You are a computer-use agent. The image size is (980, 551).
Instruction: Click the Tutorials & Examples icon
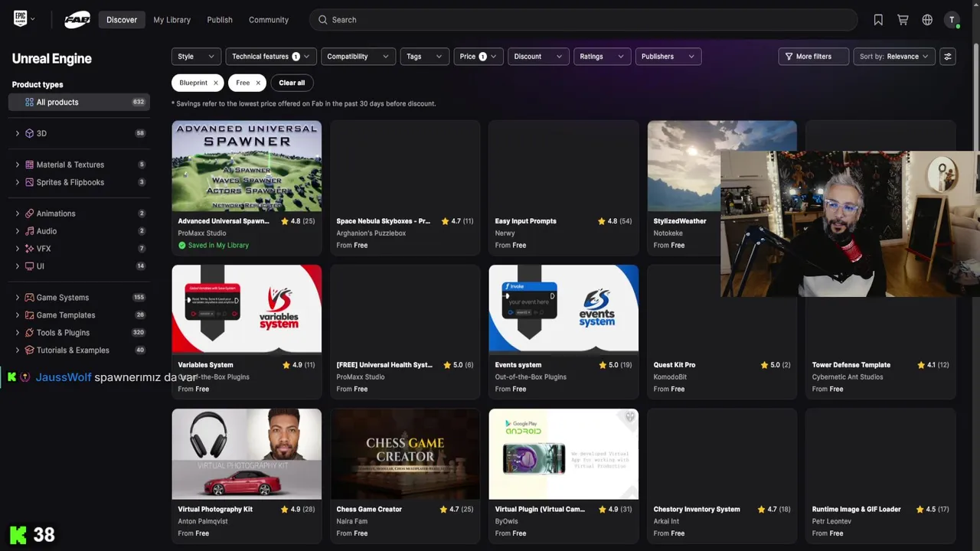[29, 350]
